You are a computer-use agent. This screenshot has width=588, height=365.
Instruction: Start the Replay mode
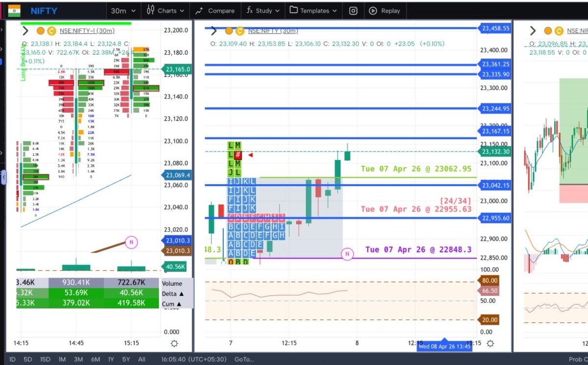click(384, 11)
